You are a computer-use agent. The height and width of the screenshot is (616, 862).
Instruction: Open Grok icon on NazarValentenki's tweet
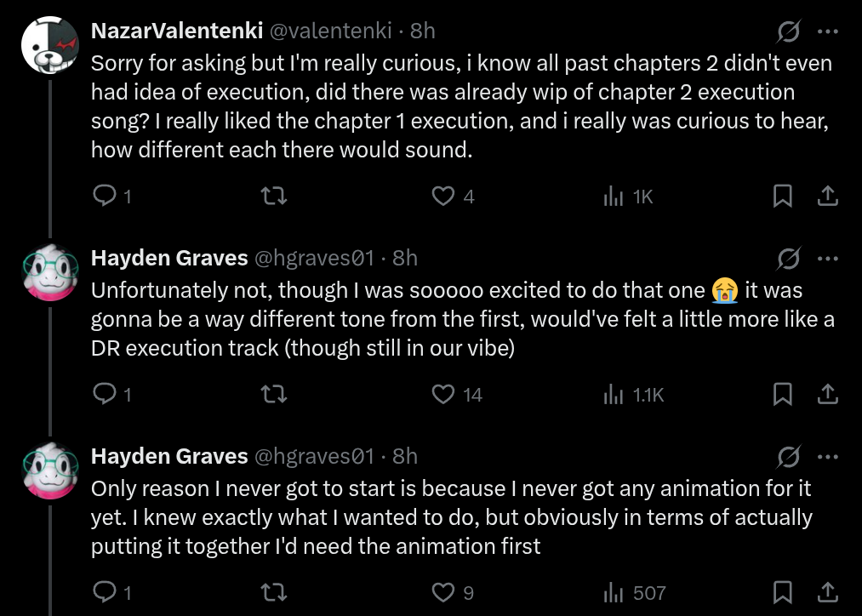click(x=789, y=31)
